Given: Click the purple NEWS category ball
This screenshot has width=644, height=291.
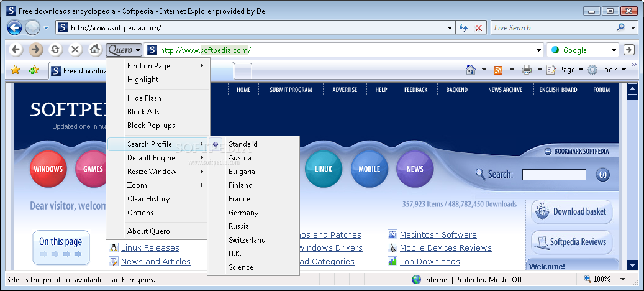Looking at the screenshot, I should [x=415, y=169].
